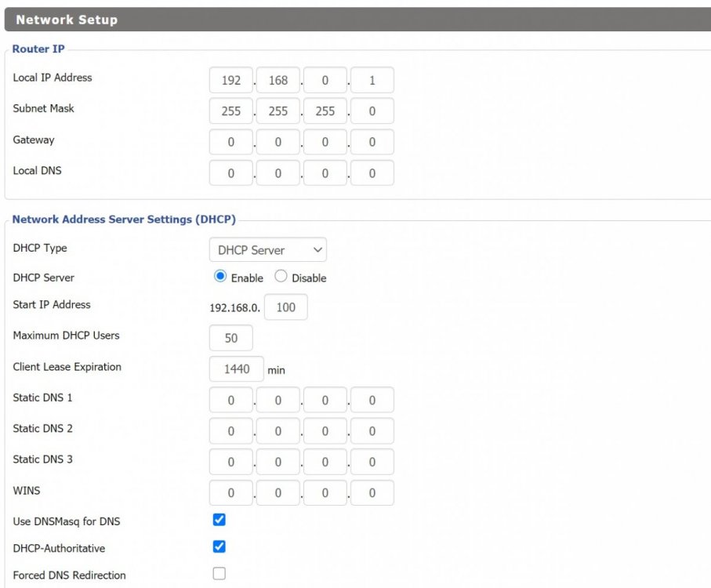Toggle the DHCP-Authoritative checkbox

click(219, 546)
